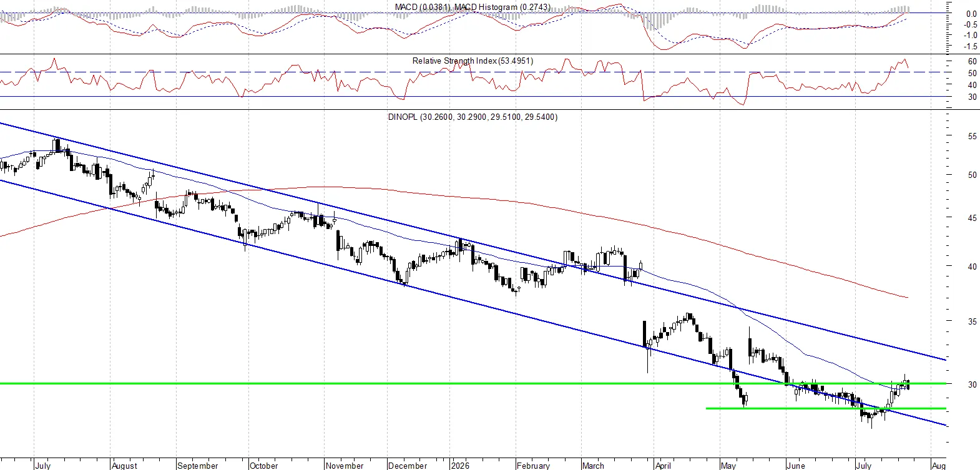Select the June month label

796,466
